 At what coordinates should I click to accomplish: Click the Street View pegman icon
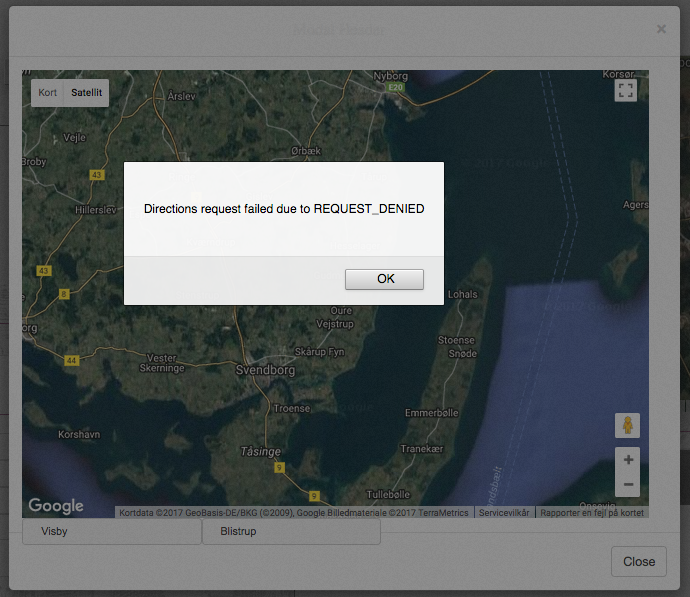(x=627, y=425)
